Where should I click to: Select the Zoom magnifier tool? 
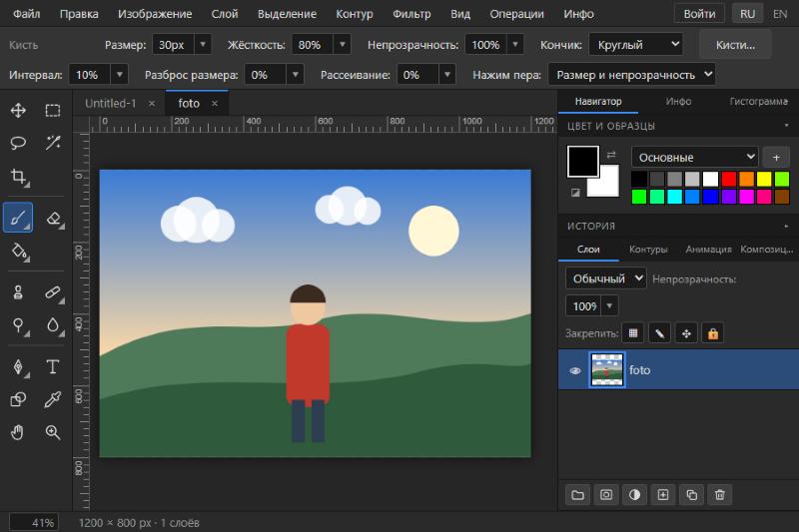click(53, 433)
